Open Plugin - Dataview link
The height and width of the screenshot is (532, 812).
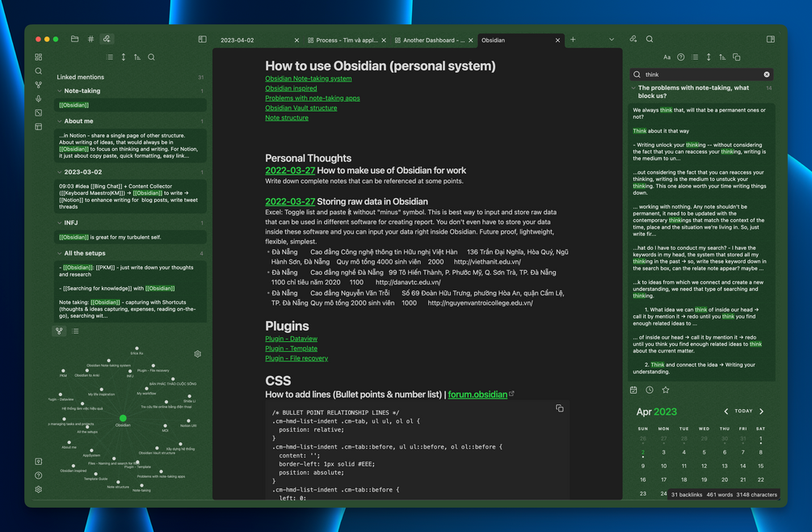click(x=291, y=339)
